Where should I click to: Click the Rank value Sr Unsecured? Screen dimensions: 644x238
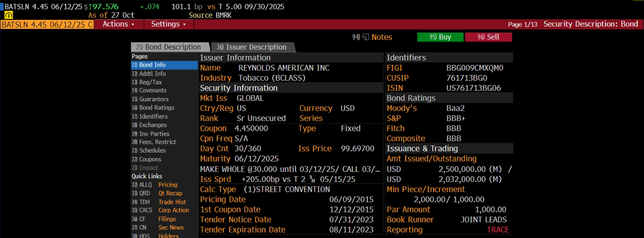tap(261, 118)
